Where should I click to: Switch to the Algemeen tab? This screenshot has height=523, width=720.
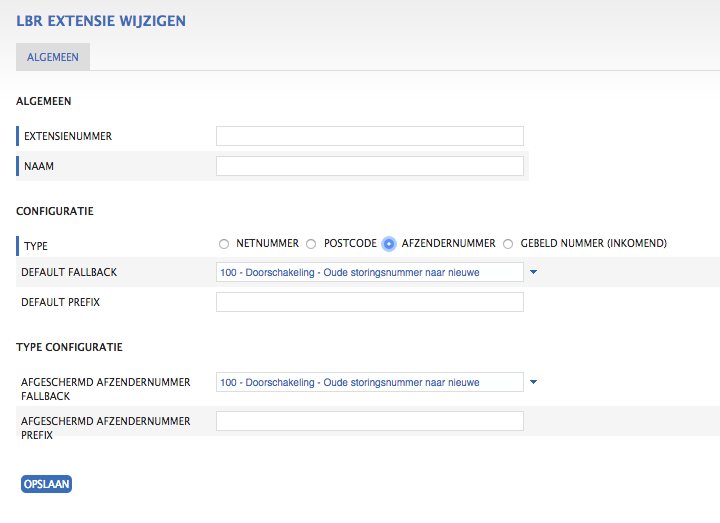coord(53,57)
